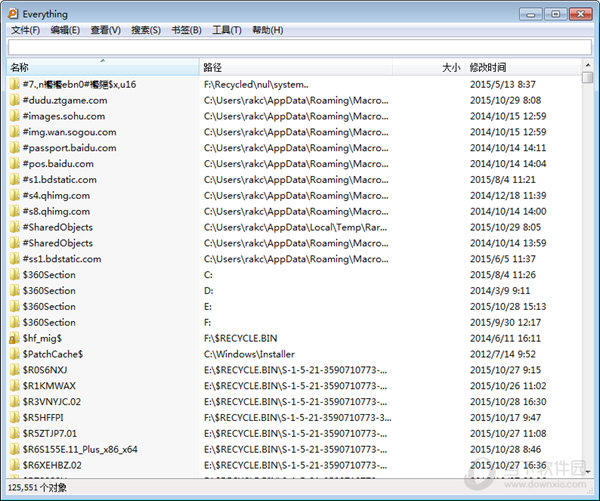Select the #passport.baidu.com entry

click(70, 148)
